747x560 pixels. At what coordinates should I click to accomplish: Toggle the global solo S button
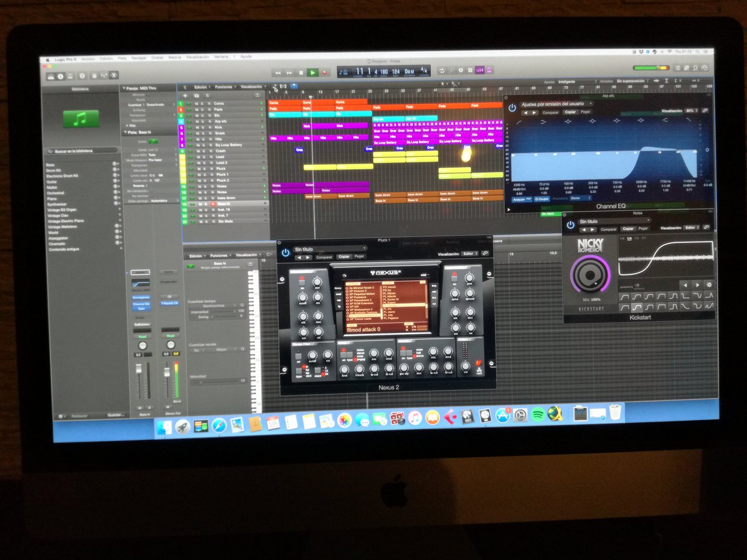point(207,95)
